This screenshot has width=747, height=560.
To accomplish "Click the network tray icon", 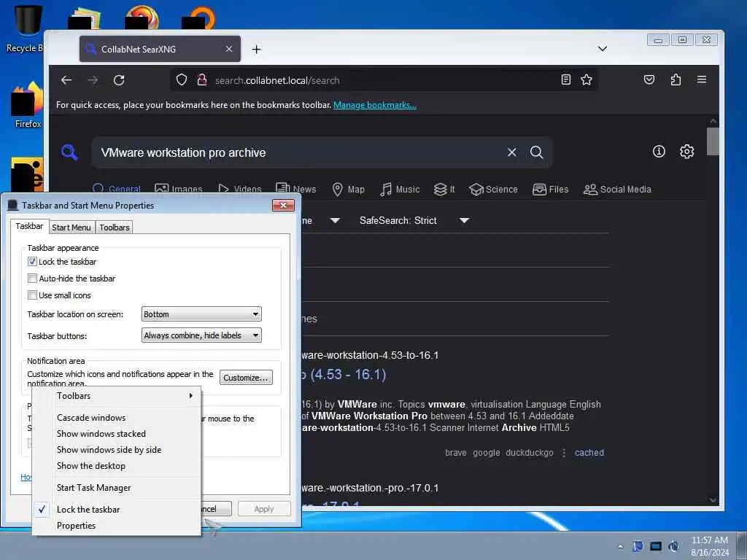I will coord(656,546).
